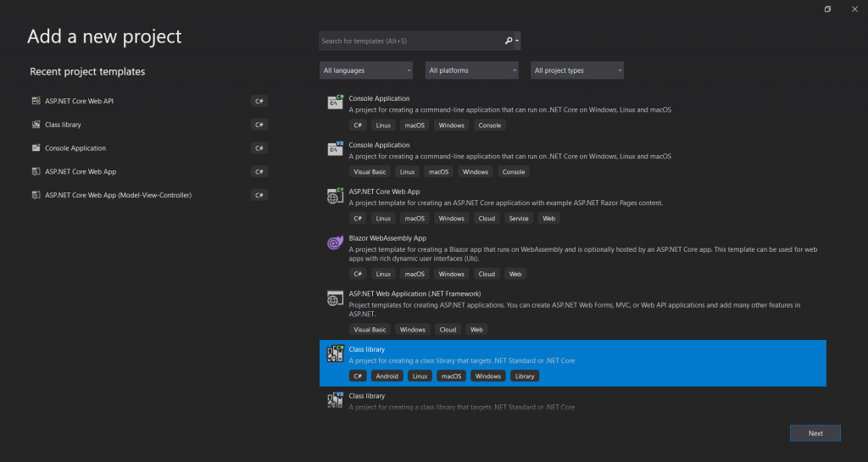Screen dimensions: 868x462
Task: Click the search magnifier icon
Action: 509,41
